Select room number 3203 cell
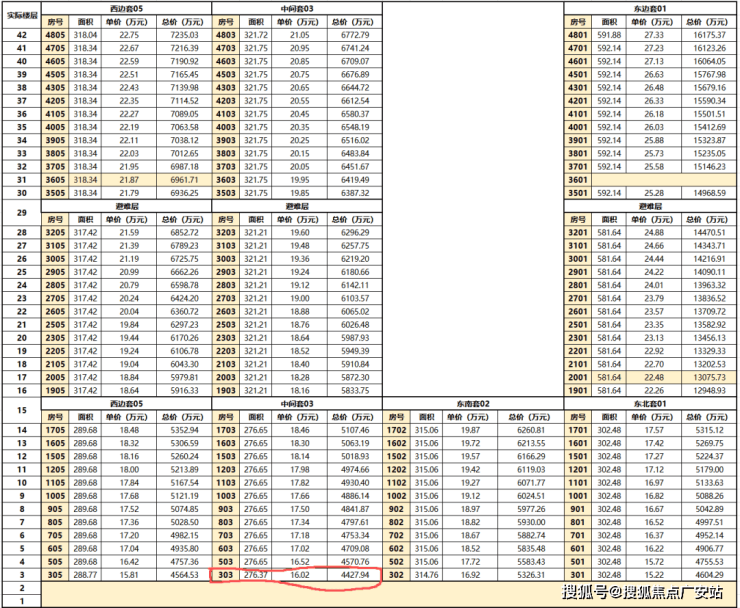 pos(226,232)
